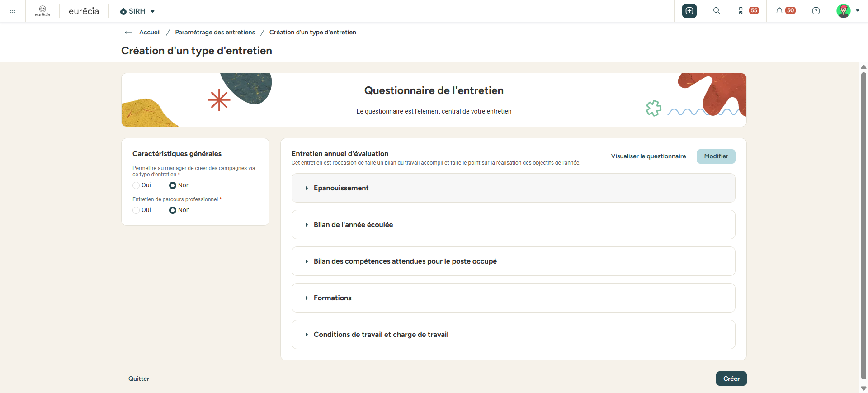Click the Créer button

pyautogui.click(x=731, y=379)
